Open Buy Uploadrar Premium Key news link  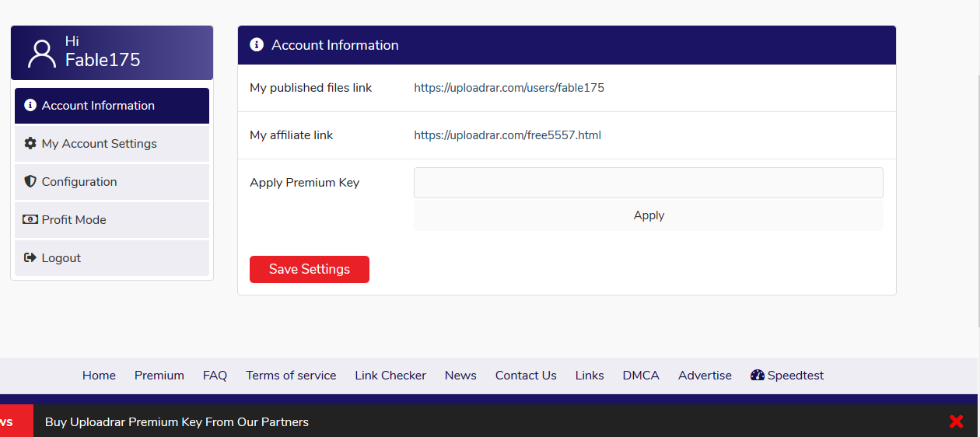177,422
